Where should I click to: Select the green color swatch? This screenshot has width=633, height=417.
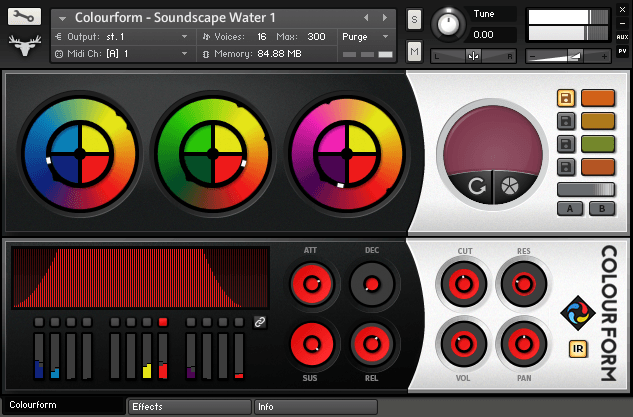[596, 144]
